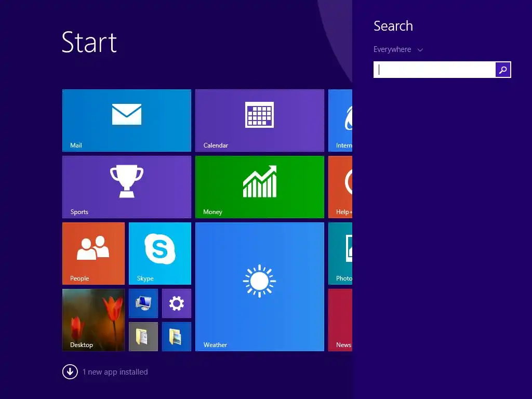Open the Documents folder tile
The height and width of the screenshot is (399, 532).
click(x=143, y=337)
